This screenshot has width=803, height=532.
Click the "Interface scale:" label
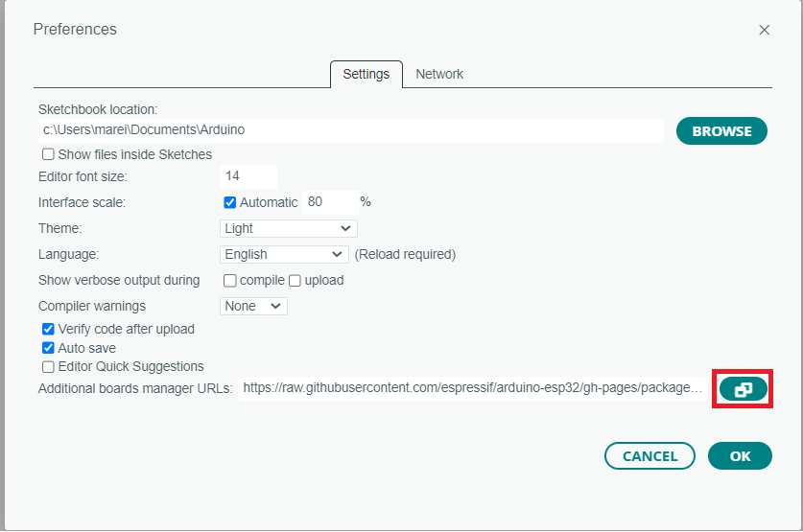tap(82, 202)
